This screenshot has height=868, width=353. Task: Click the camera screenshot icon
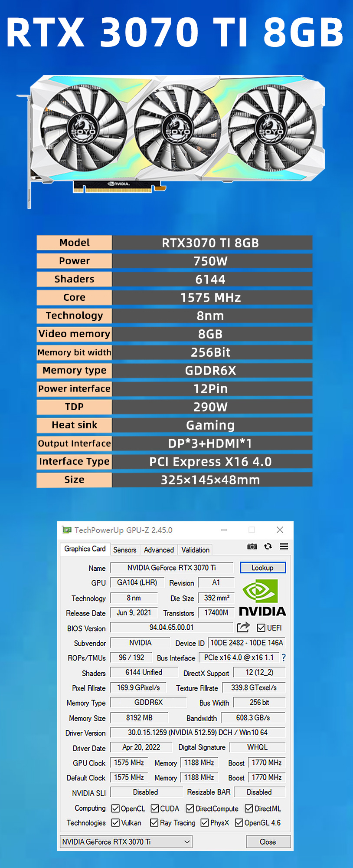tap(252, 546)
